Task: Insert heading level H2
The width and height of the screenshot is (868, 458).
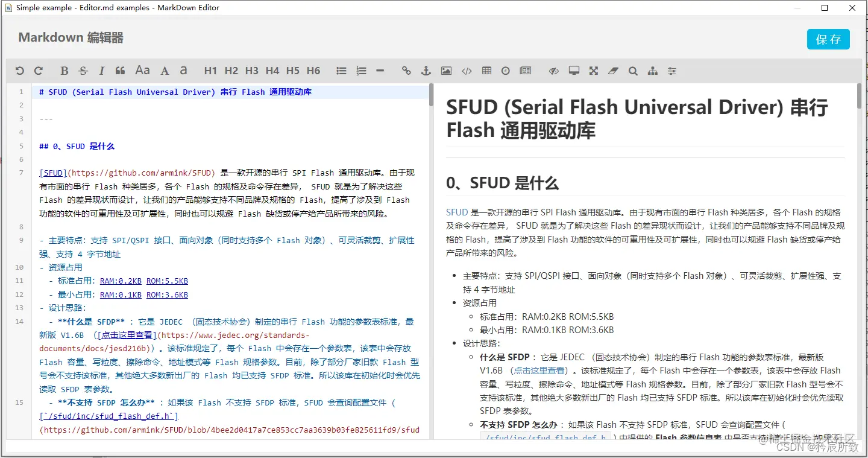Action: click(231, 71)
